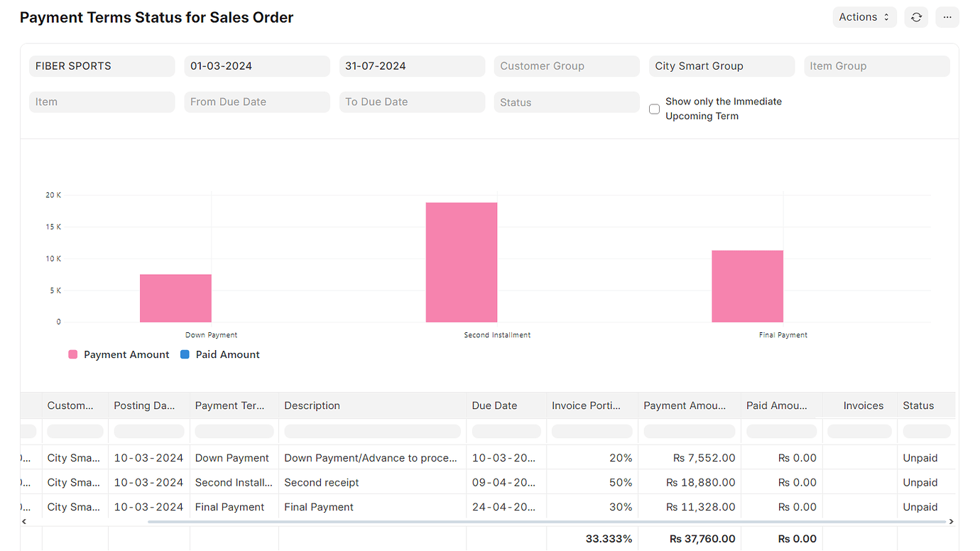Click the Final Payment term cell

point(234,507)
